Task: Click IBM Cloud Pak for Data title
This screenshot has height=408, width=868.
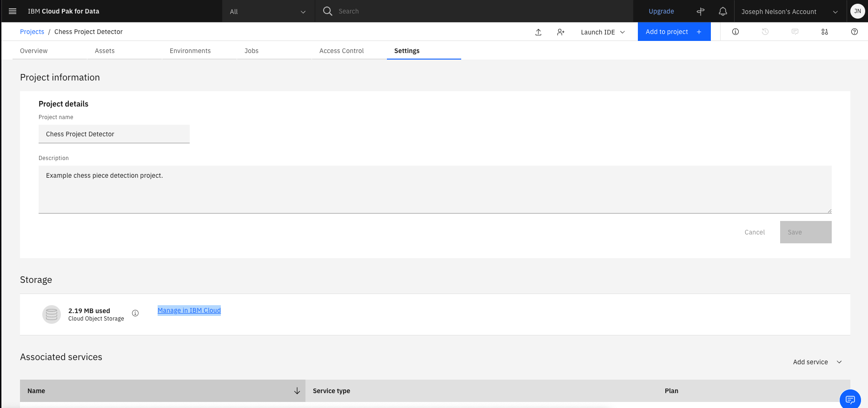Action: coord(64,11)
